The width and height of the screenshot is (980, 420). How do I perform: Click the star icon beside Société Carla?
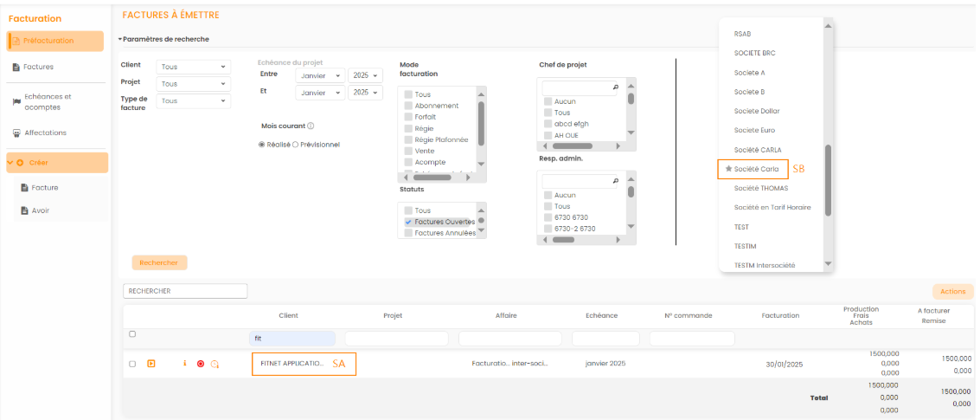728,168
